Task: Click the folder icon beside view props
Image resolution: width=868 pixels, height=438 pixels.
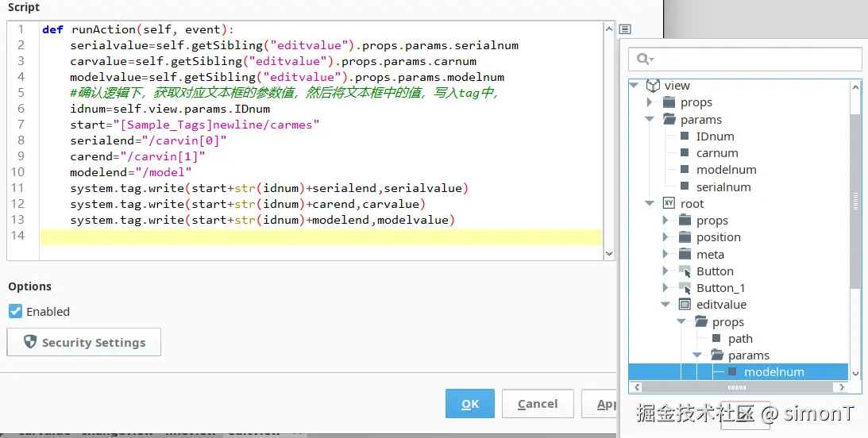Action: coord(669,102)
